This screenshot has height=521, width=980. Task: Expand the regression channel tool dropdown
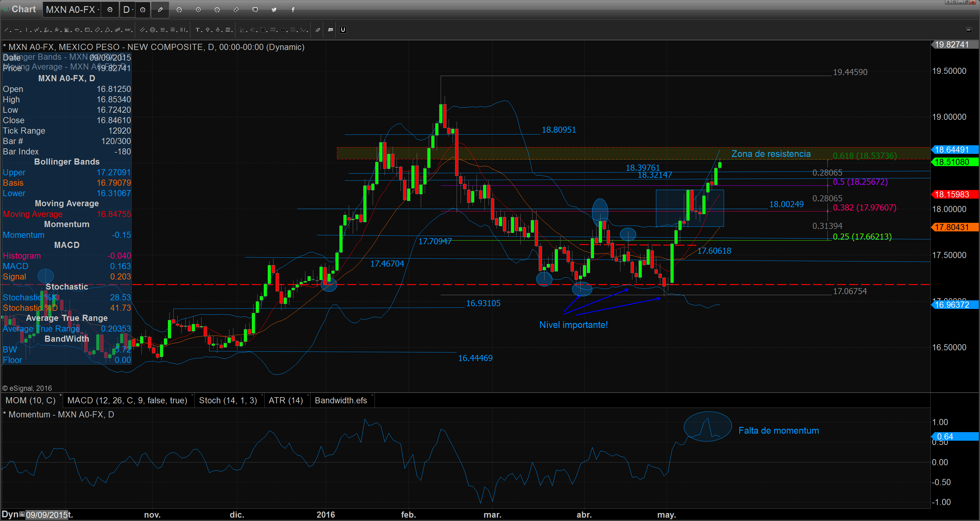coord(122,31)
